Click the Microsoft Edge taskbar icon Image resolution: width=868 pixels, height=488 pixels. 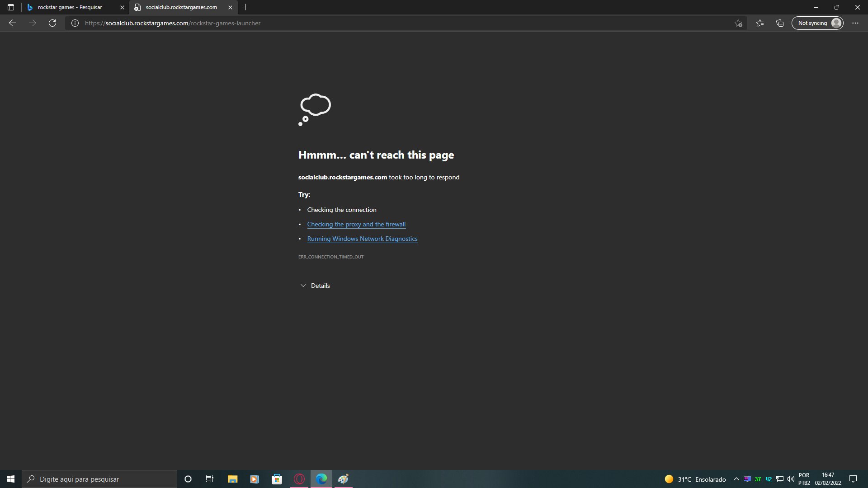(x=321, y=479)
